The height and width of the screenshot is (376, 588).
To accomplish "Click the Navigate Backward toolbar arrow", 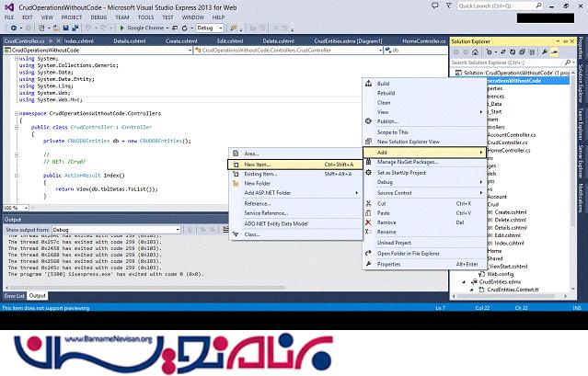I will 14,28.
